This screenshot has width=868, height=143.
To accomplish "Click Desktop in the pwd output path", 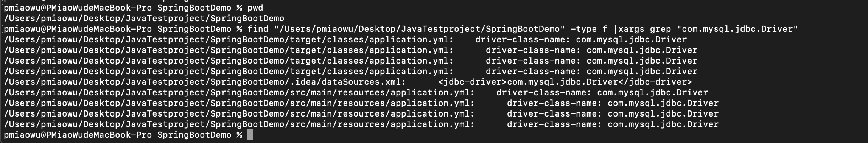I will click(x=101, y=18).
